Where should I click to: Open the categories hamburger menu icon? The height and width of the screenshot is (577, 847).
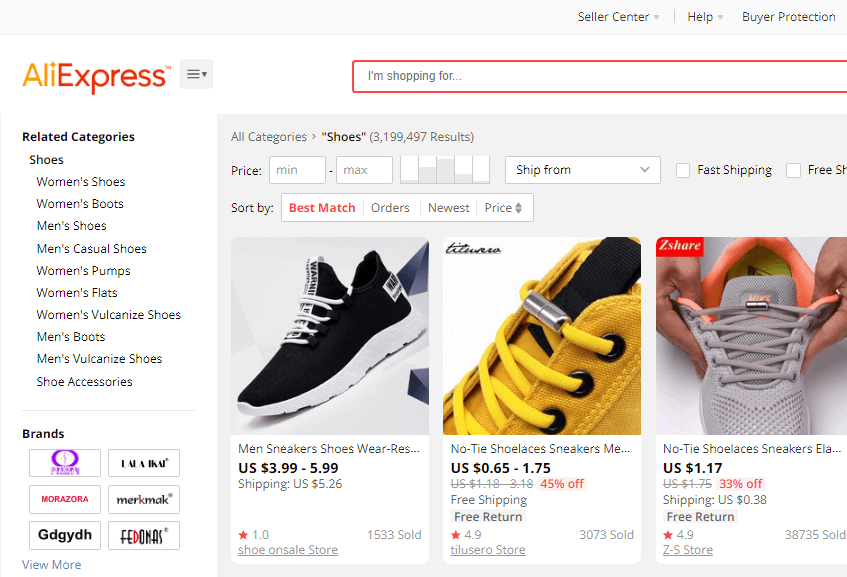pyautogui.click(x=196, y=74)
